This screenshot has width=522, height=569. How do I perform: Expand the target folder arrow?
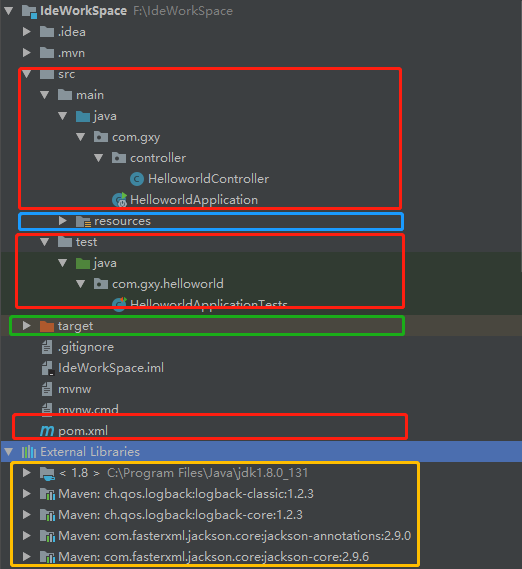pyautogui.click(x=26, y=326)
